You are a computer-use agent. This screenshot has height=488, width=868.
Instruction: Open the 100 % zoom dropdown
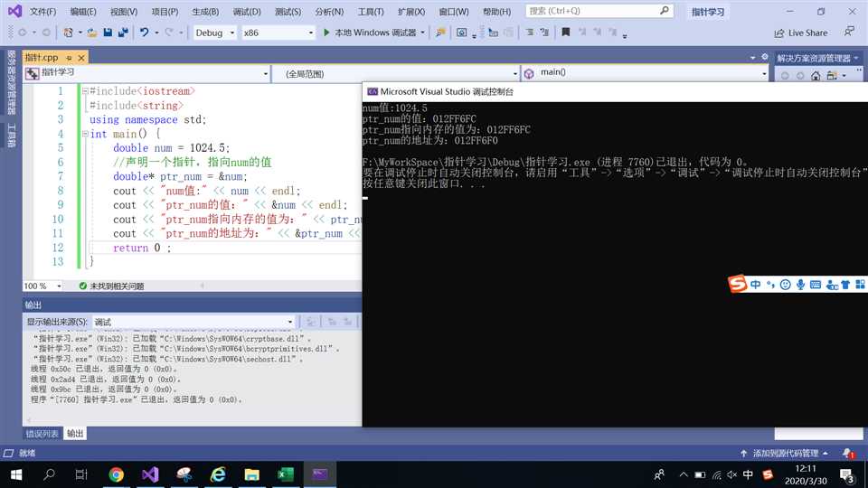42,286
